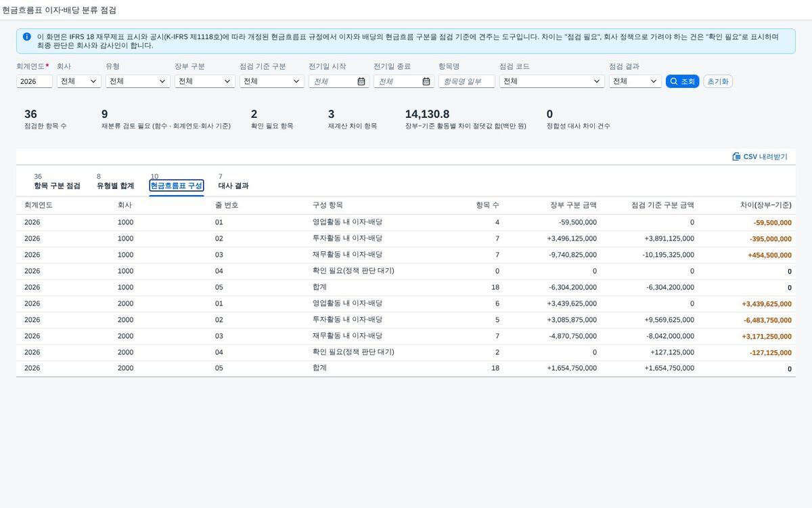Image resolution: width=812 pixels, height=508 pixels.
Task: Select the 14,130.8 KPI value
Action: [x=427, y=114]
